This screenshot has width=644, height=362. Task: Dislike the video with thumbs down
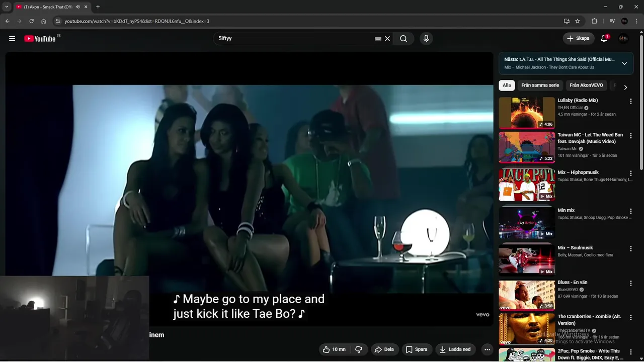coord(359,349)
